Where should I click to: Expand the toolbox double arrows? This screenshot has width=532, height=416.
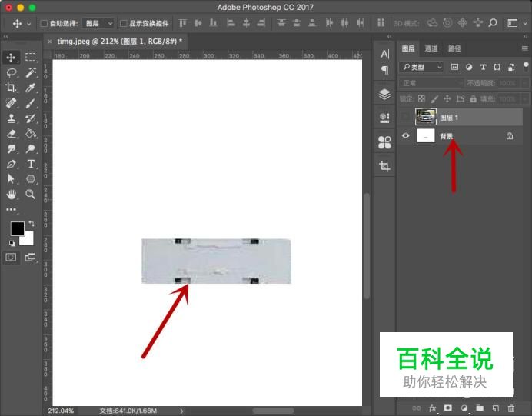[x=6, y=36]
